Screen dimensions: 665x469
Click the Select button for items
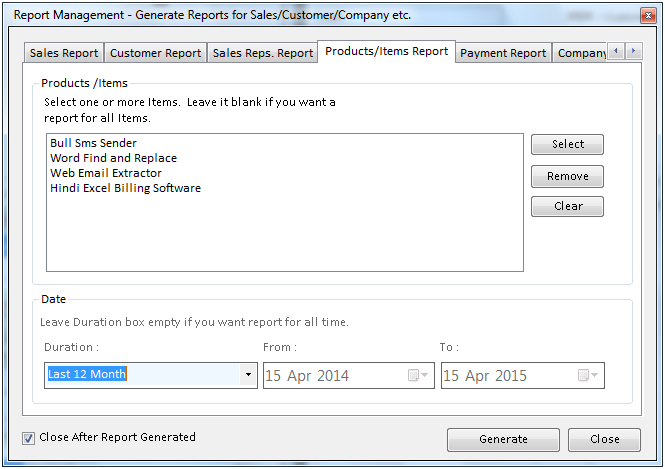pos(567,144)
